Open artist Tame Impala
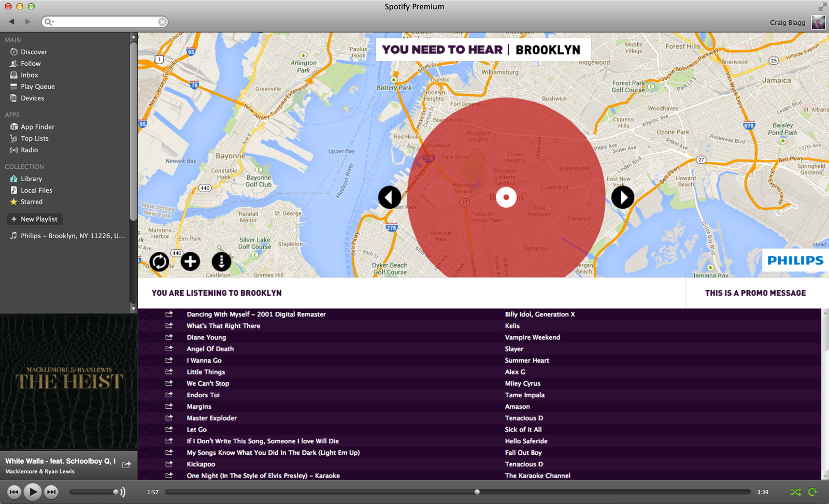The image size is (829, 504). (x=524, y=395)
